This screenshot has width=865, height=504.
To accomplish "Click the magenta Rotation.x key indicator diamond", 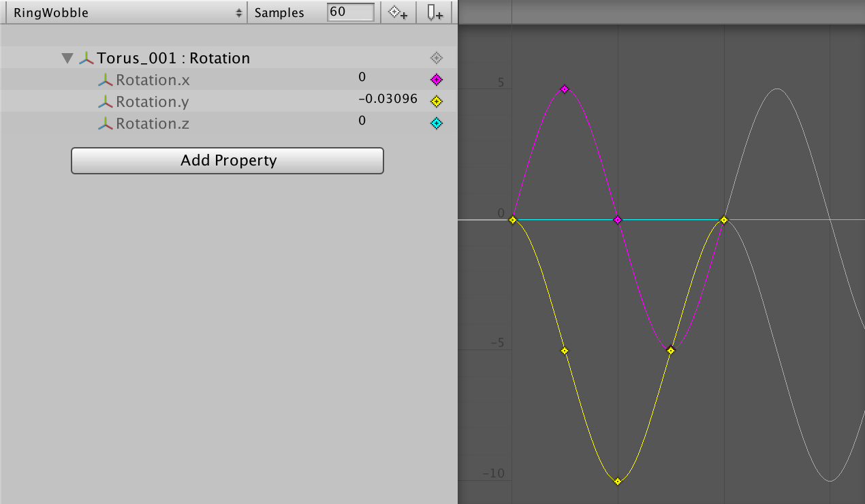I will click(437, 80).
